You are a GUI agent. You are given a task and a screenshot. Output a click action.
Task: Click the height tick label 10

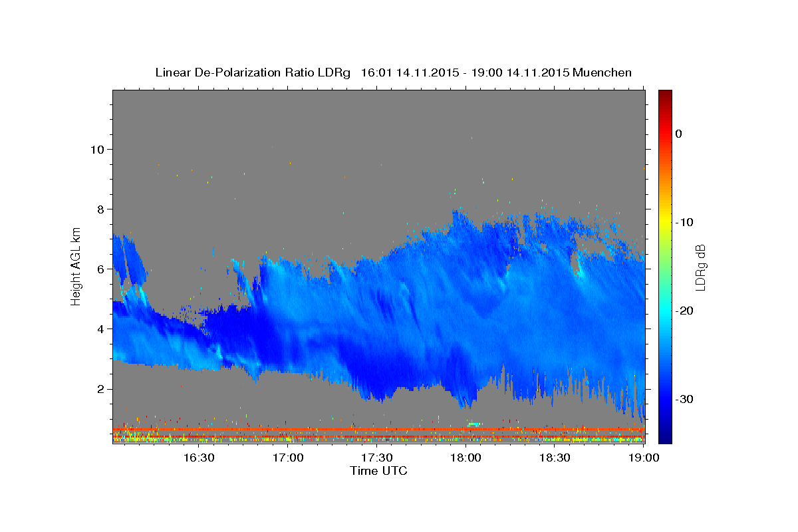tap(97, 149)
